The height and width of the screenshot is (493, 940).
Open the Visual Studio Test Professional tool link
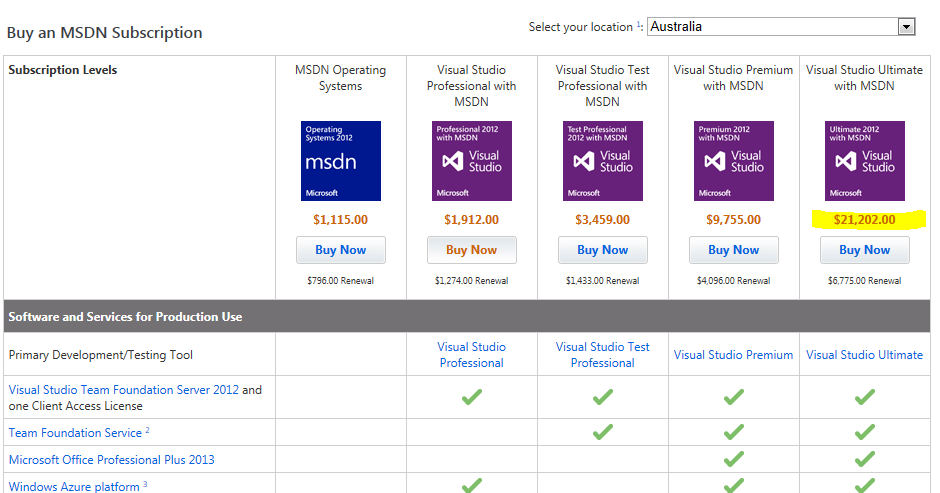[602, 354]
